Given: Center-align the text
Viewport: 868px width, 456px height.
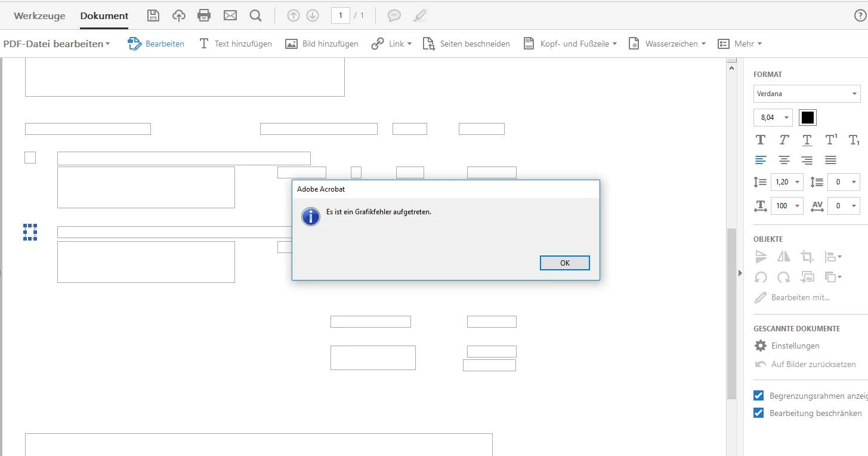Looking at the screenshot, I should [784, 160].
